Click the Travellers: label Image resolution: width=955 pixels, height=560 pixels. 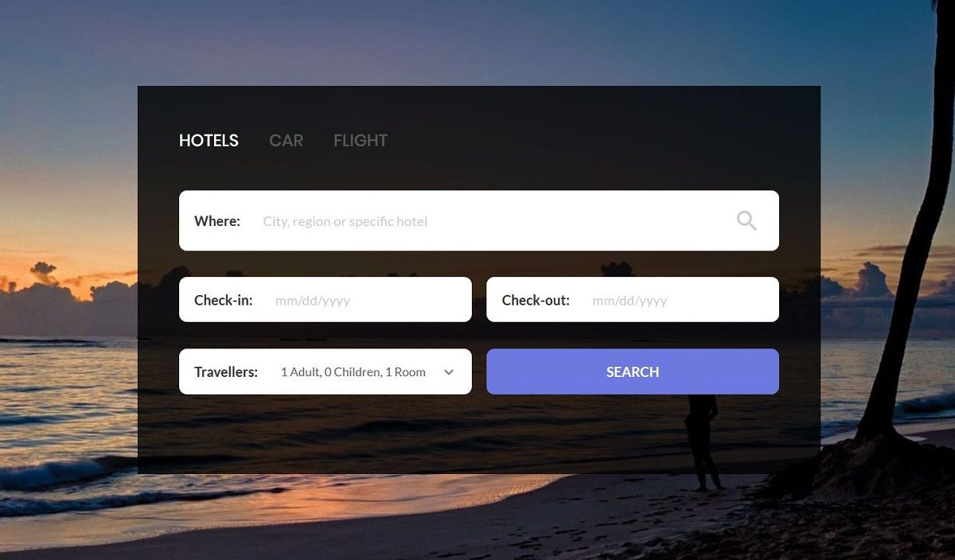click(x=226, y=371)
